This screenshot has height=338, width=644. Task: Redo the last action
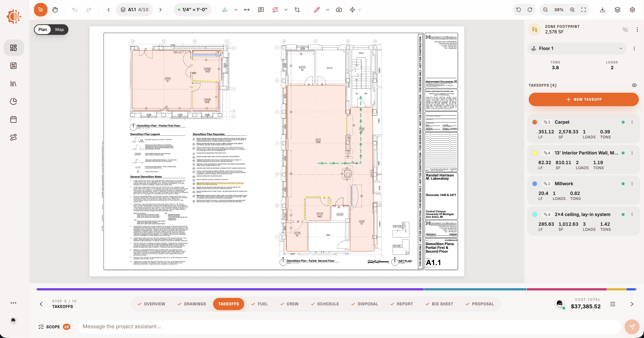click(x=89, y=10)
